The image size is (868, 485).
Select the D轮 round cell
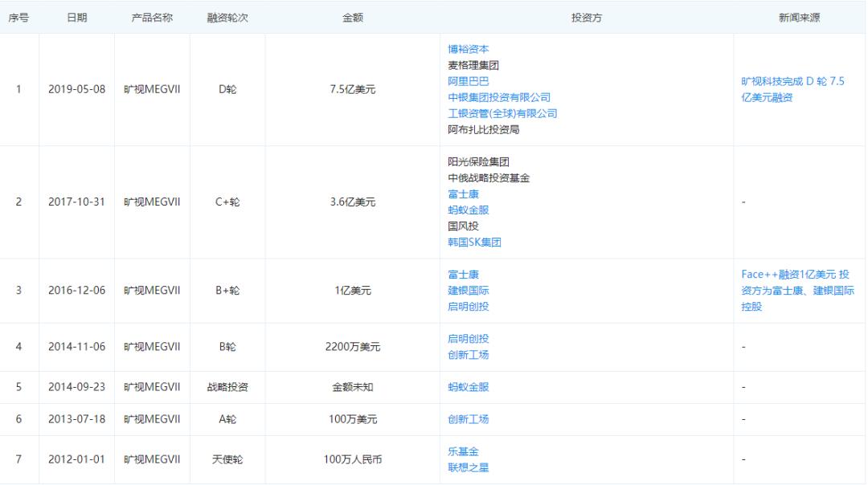(x=227, y=89)
